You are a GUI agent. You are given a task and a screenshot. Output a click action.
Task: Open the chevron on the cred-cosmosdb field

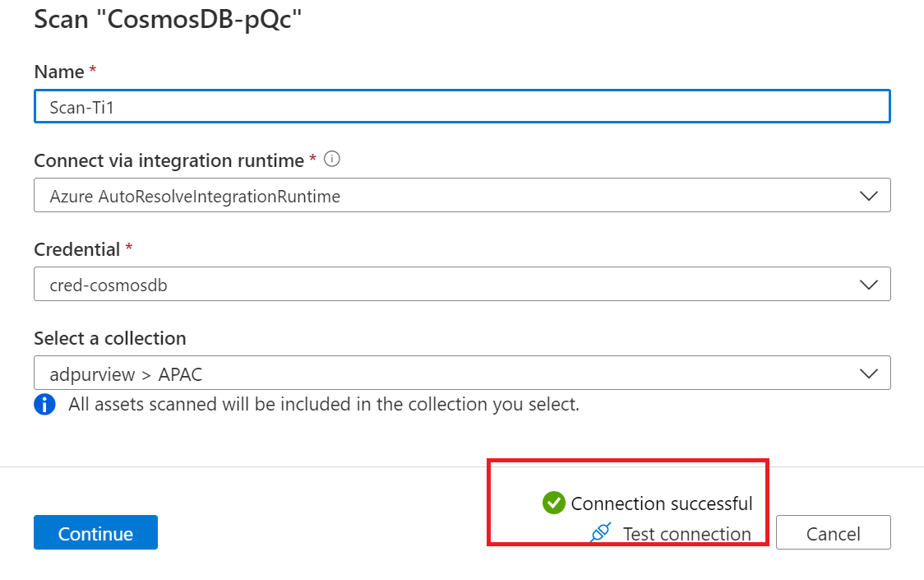pyautogui.click(x=869, y=284)
